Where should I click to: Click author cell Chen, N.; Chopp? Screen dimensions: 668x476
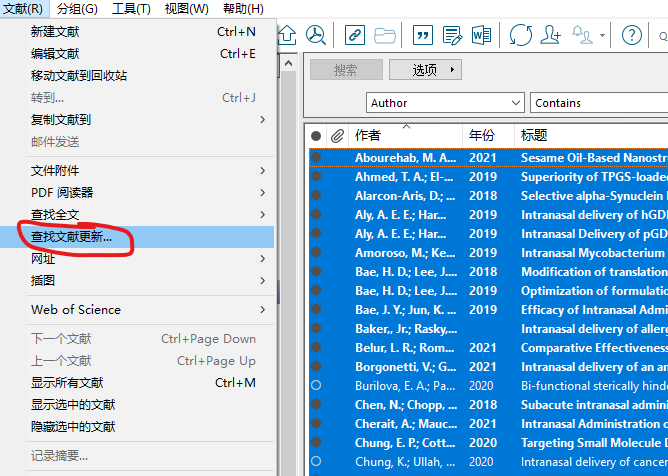coord(406,404)
